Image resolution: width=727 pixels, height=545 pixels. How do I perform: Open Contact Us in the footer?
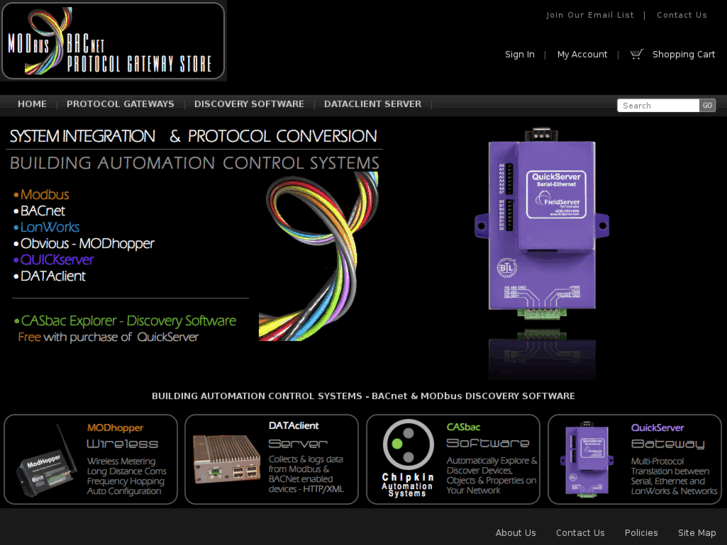point(580,532)
